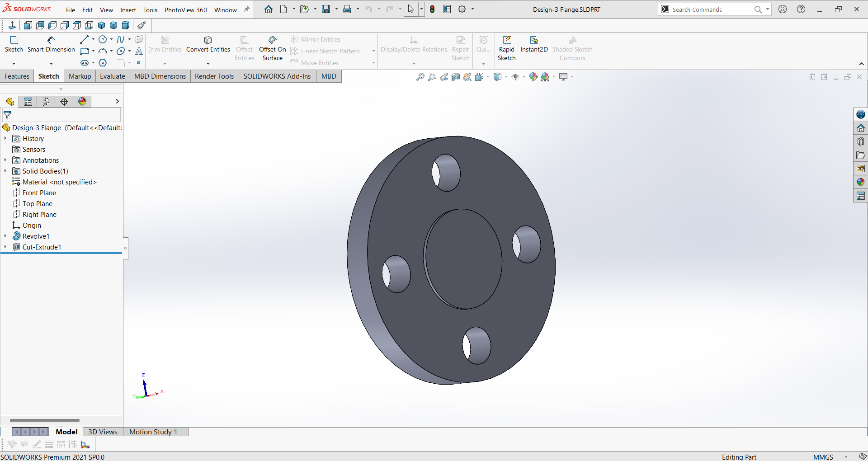Open the Hide/Show Items dropdown

[524, 77]
